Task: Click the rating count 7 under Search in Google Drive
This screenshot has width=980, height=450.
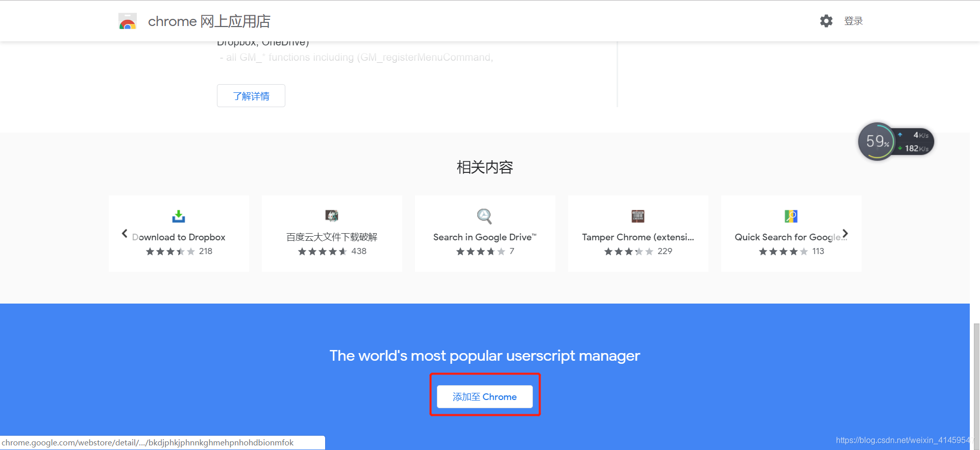Action: 512,251
